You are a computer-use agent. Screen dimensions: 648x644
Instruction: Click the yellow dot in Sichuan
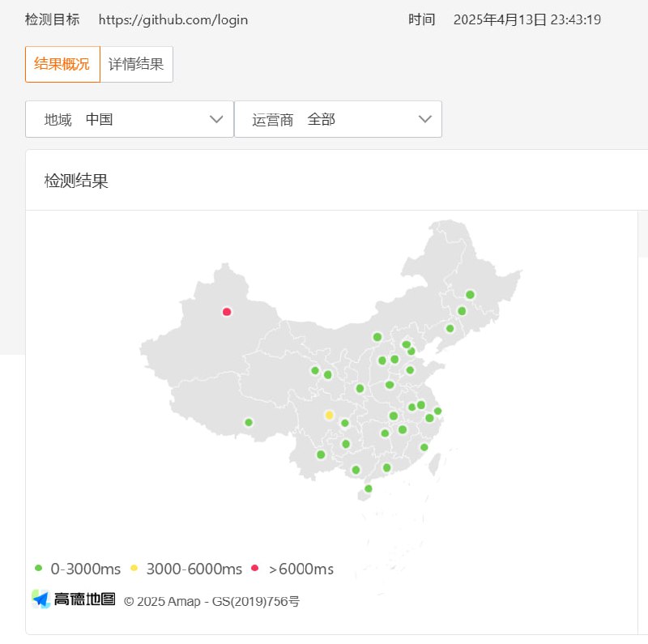(x=329, y=415)
